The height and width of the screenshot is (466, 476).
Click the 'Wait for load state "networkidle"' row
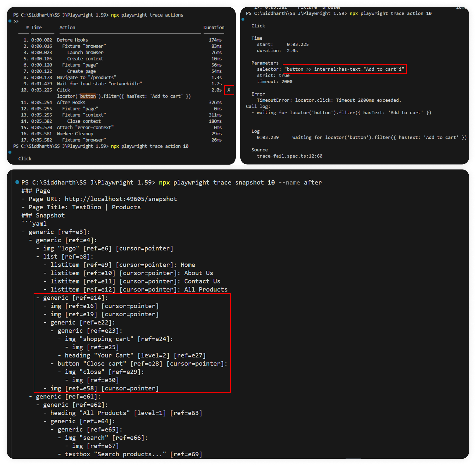click(x=99, y=84)
